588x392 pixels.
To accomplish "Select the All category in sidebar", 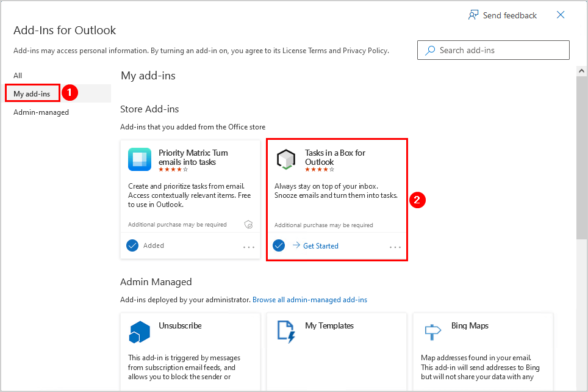I will tap(18, 76).
